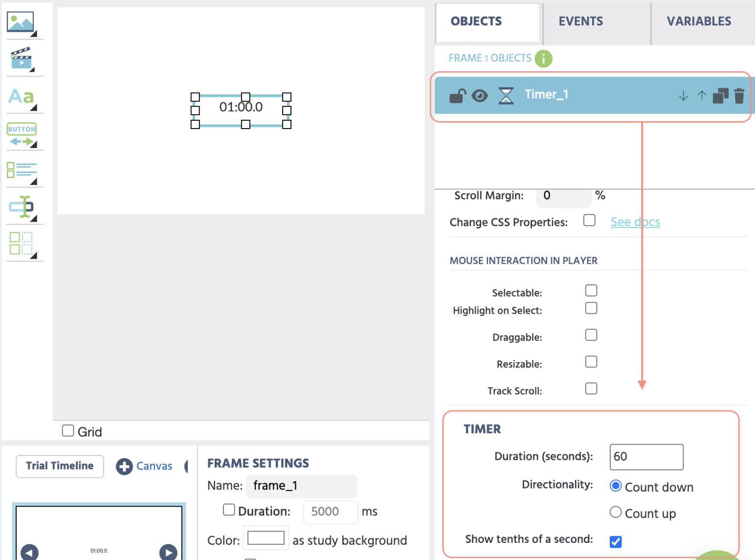Viewport: 755px width, 560px height.
Task: Enable the Grid checkbox
Action: coord(68,431)
